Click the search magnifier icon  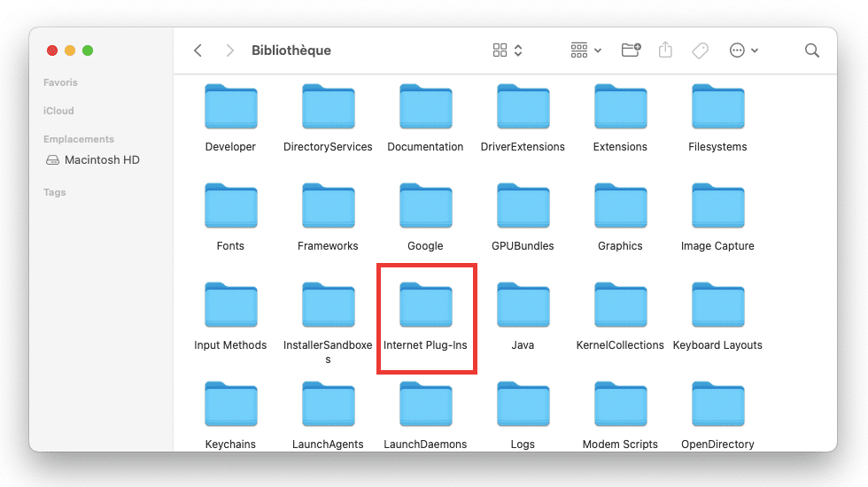coord(811,50)
